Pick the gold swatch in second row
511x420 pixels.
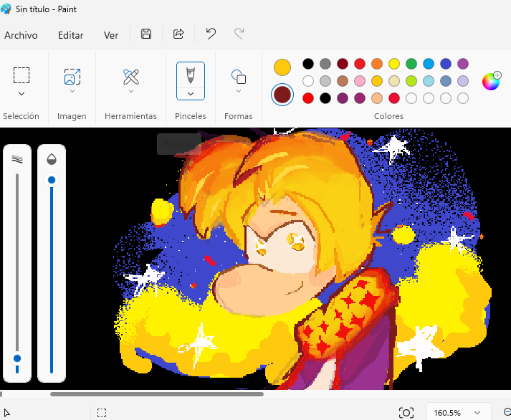[377, 81]
